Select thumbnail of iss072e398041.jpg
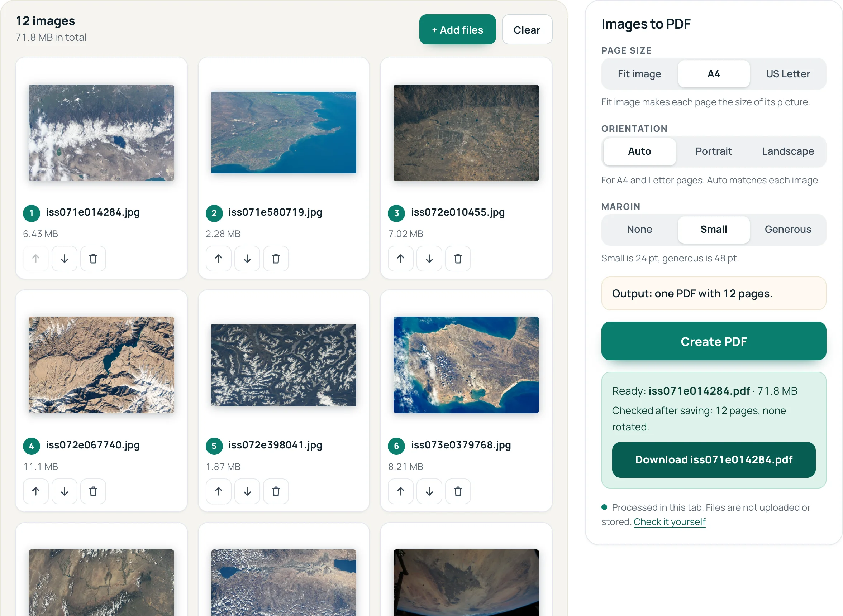 pos(284,365)
